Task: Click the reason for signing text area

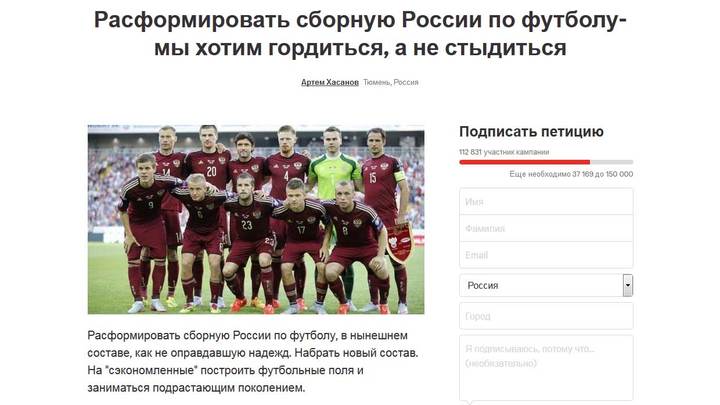Action: tap(546, 368)
